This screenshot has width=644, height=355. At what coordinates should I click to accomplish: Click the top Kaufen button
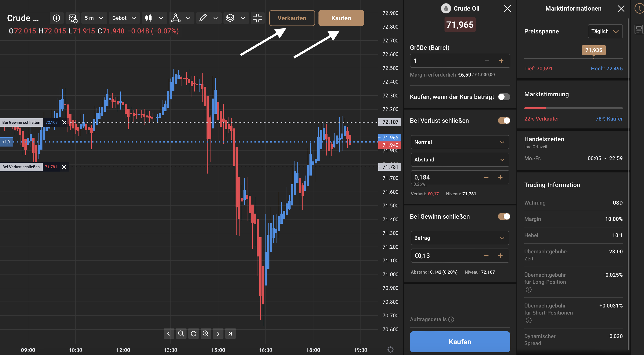pos(341,18)
